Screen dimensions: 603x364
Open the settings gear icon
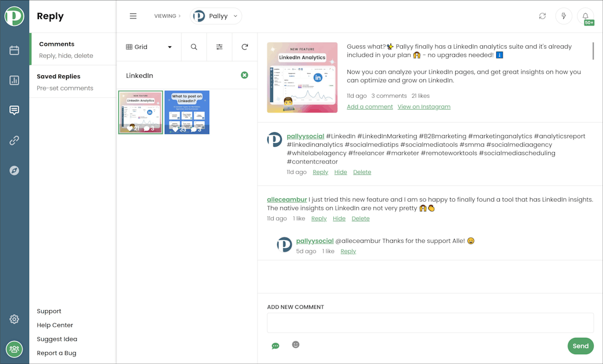(14, 319)
